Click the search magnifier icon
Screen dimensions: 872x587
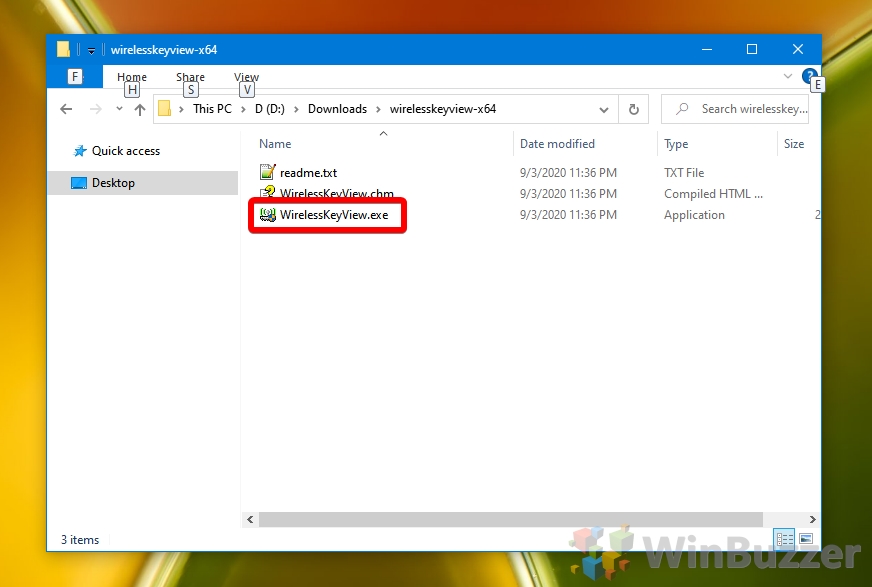point(682,109)
